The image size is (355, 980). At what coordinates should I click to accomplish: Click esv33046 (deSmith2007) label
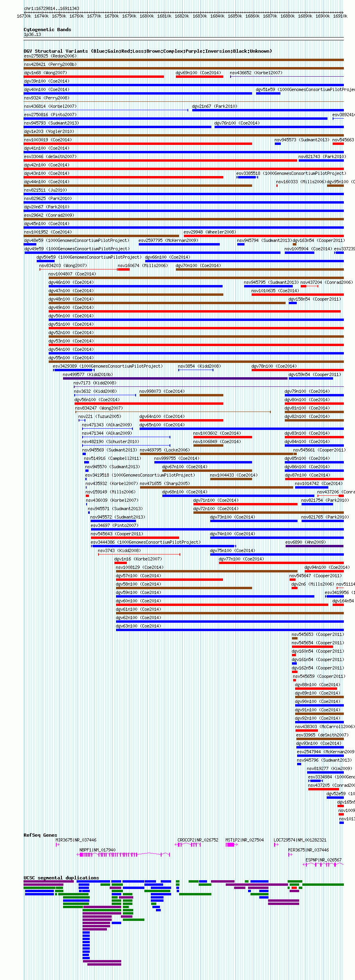pos(50,156)
